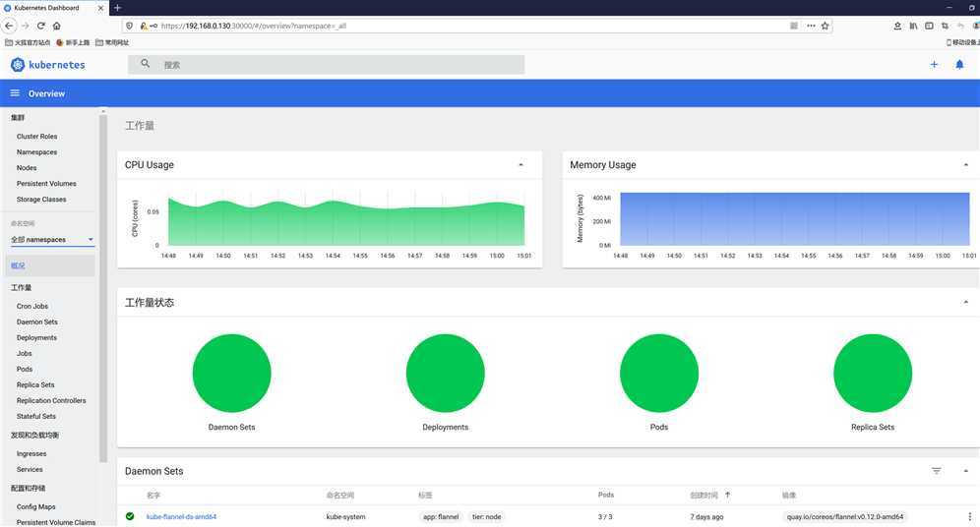Open Services in sidebar

click(30, 469)
